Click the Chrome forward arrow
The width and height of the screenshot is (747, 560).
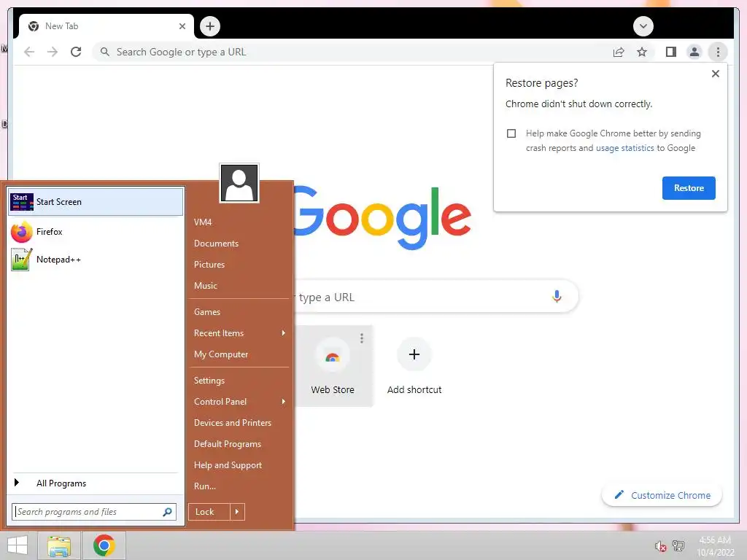tap(53, 52)
